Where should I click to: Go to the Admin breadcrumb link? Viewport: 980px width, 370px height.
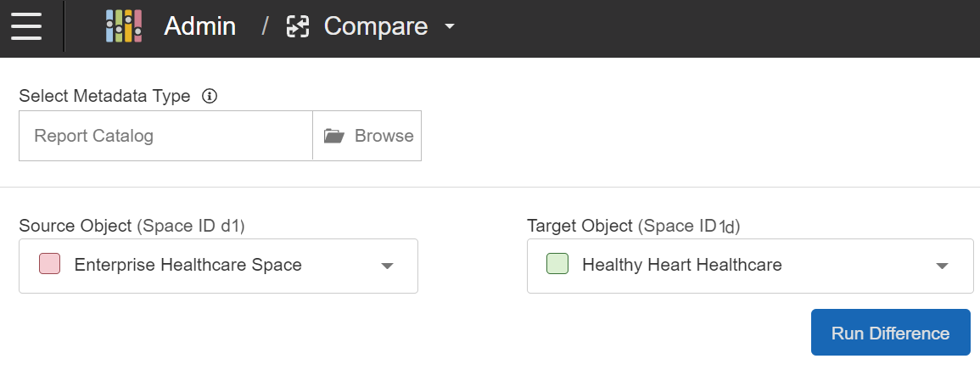click(x=199, y=26)
